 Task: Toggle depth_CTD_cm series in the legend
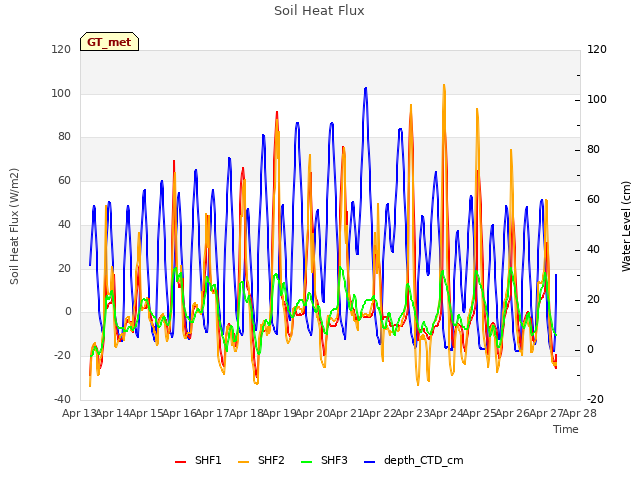click(413, 460)
